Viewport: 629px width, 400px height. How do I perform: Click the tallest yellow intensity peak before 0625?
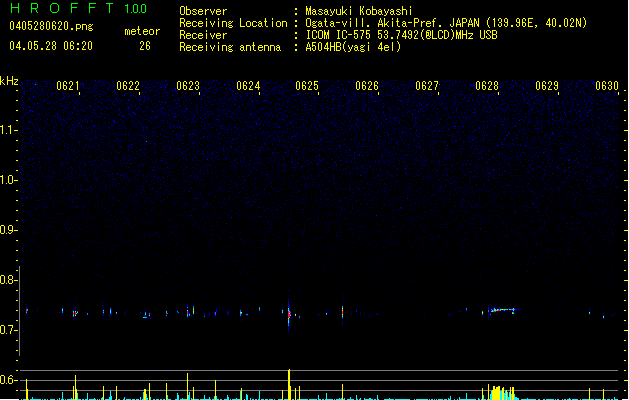tap(289, 384)
